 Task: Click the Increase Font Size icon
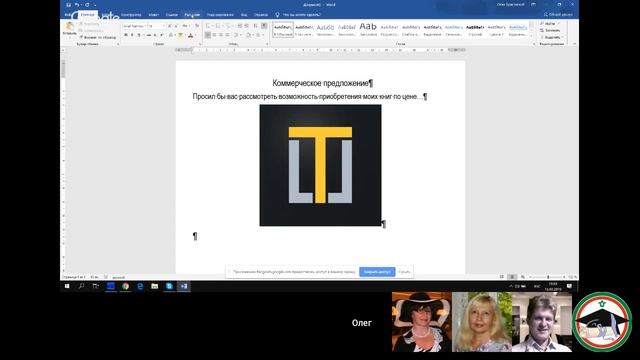[x=170, y=26]
